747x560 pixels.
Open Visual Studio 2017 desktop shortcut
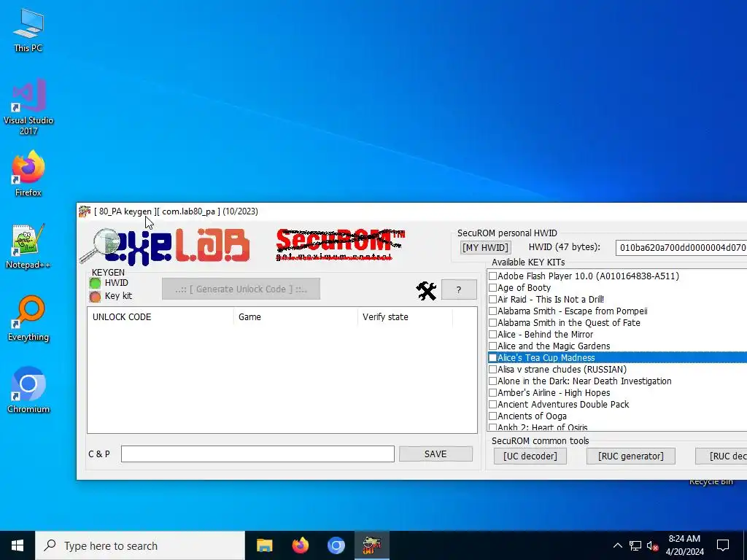28,106
